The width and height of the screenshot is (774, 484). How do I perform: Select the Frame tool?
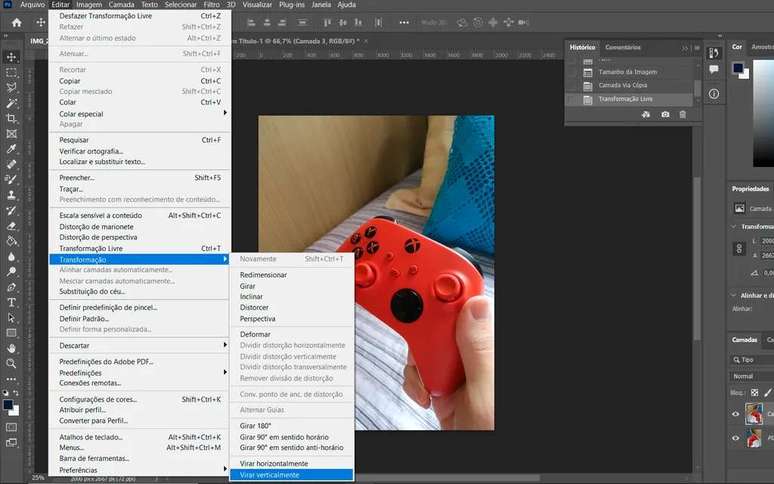(x=11, y=134)
